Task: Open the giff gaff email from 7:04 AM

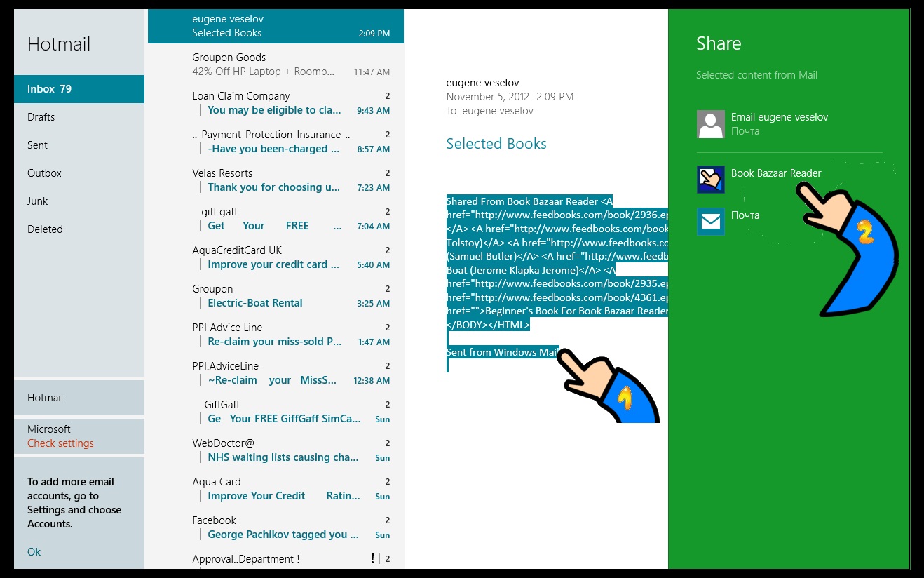Action: pos(276,219)
